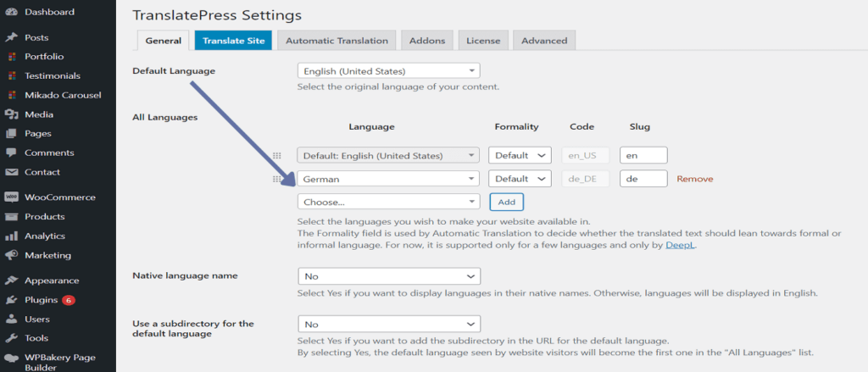Open Mikado Carousel menu item
The width and height of the screenshot is (868, 372).
pos(63,95)
